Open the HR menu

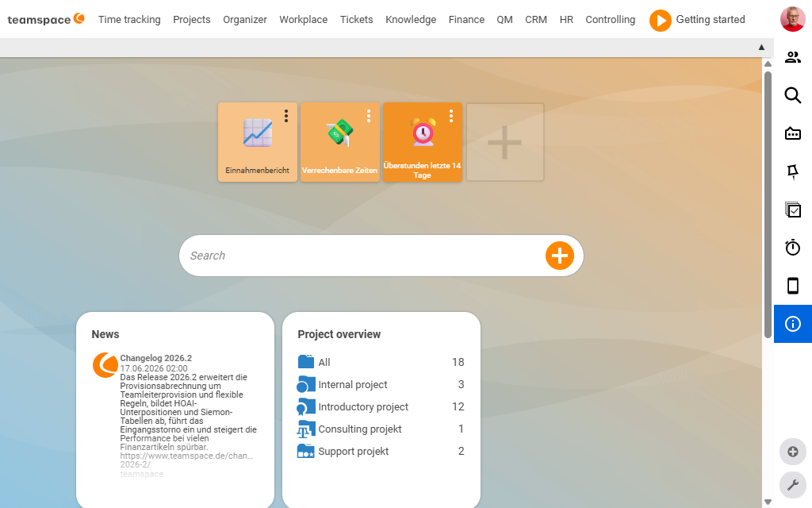tap(566, 20)
